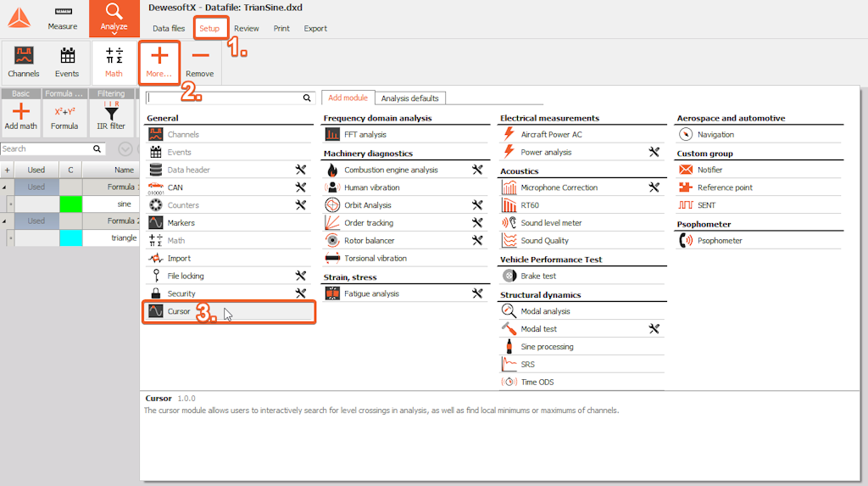Add Aircraft Power AC module
This screenshot has width=868, height=486.
[x=582, y=135]
